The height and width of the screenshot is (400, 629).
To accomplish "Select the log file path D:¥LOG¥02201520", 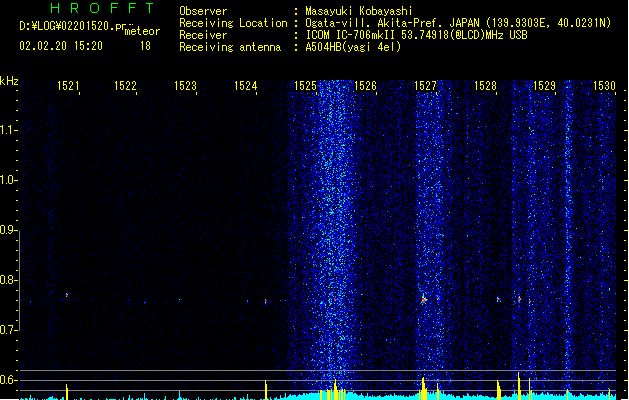I will point(66,26).
